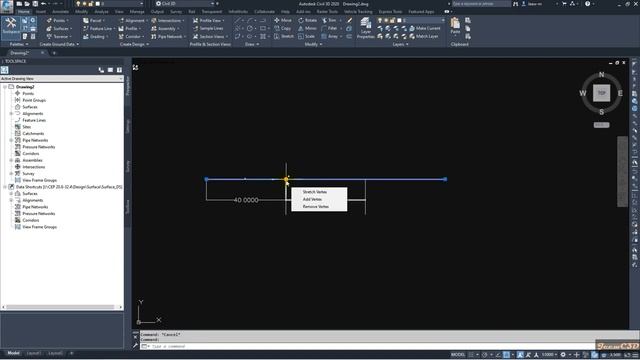Open the Survey ribbon tab
Viewport: 640px width, 360px height.
[x=176, y=12]
